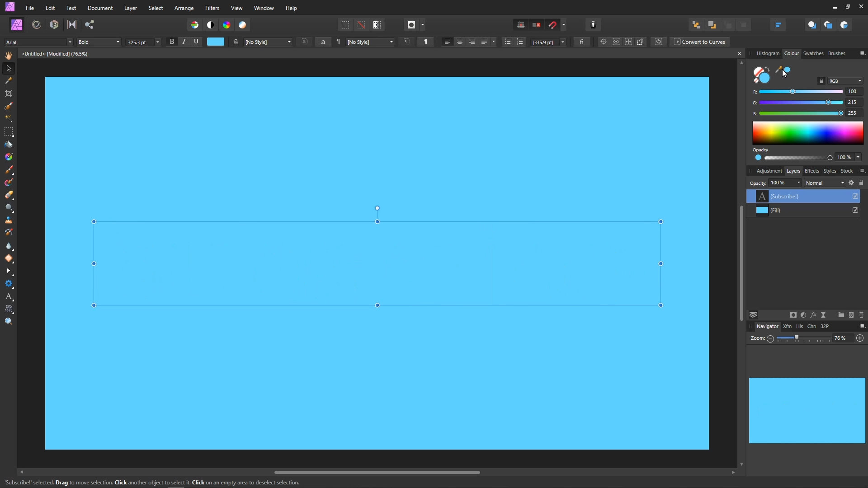Viewport: 868px width, 488px height.
Task: Select the Flood Fill tool
Action: coord(9,145)
